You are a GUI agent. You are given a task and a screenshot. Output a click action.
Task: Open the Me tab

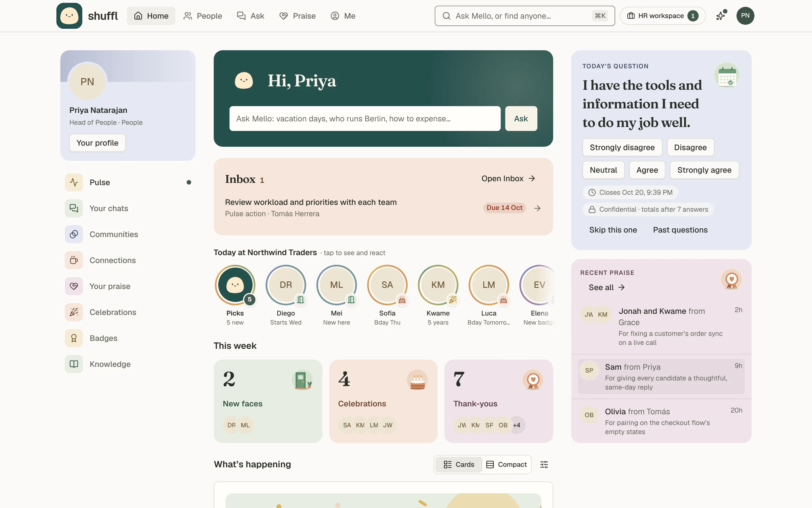tap(343, 16)
